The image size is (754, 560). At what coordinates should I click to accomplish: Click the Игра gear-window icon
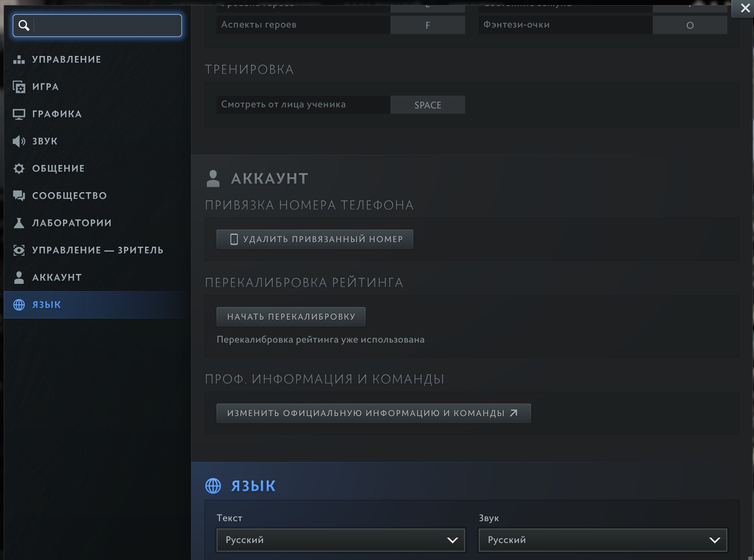point(19,87)
